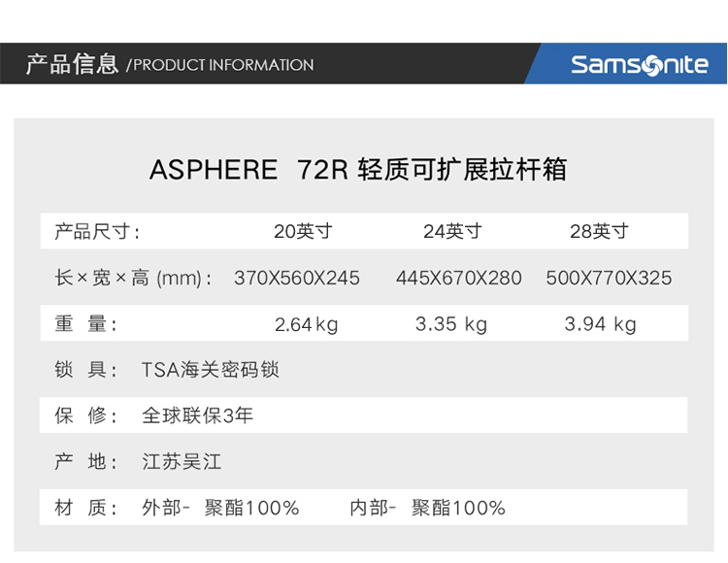Select the 370X560X245 dimension value
The width and height of the screenshot is (728, 563).
[x=297, y=278]
